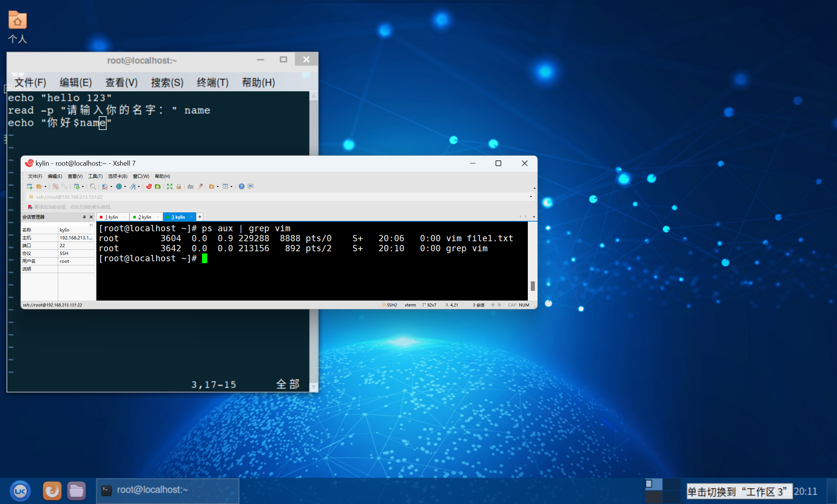Viewport: 837px width, 504px height.
Task: Click the green Full Screen arrows icon
Action: 170,186
